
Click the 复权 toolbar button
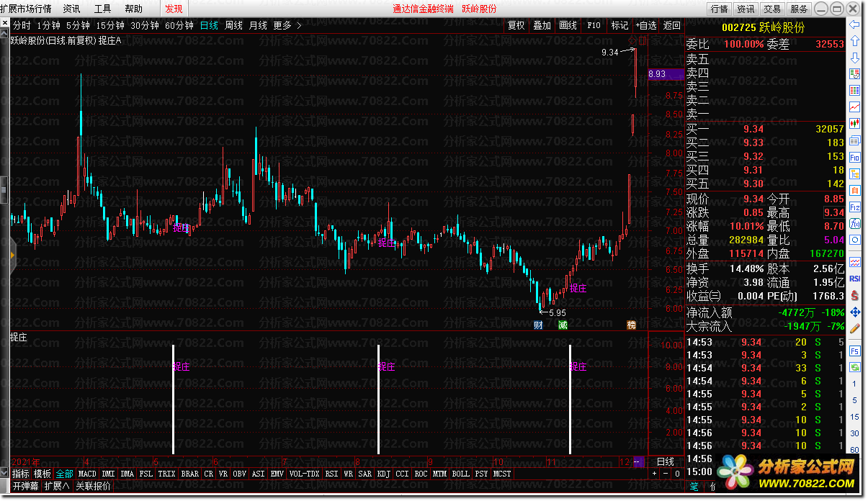click(x=516, y=25)
